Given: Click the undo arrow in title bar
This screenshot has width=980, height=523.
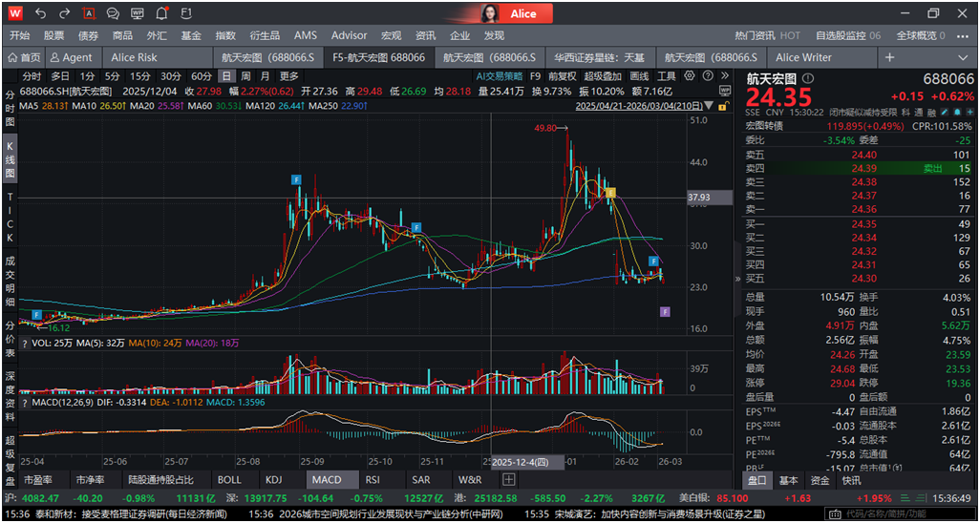Looking at the screenshot, I should (x=40, y=13).
